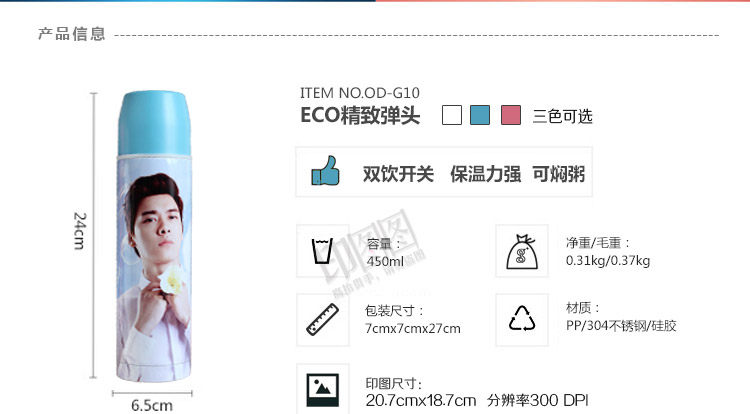Select the blue color swatch
The width and height of the screenshot is (750, 414).
point(480,115)
